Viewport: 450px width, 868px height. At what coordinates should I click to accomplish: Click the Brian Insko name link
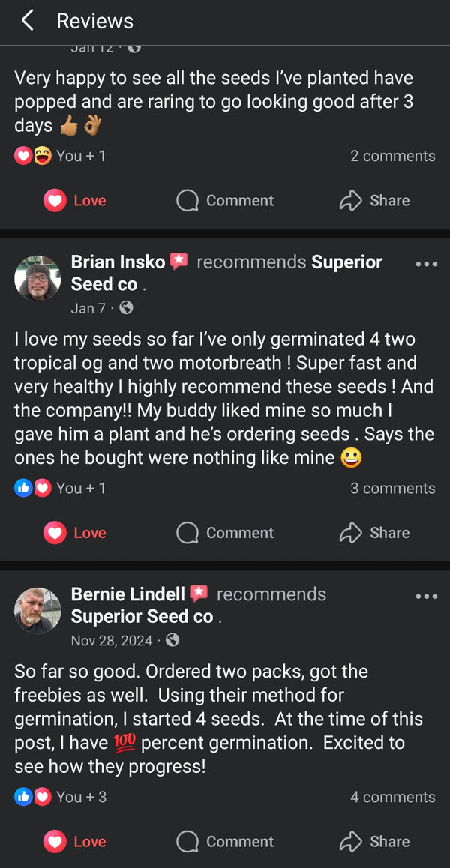point(118,262)
